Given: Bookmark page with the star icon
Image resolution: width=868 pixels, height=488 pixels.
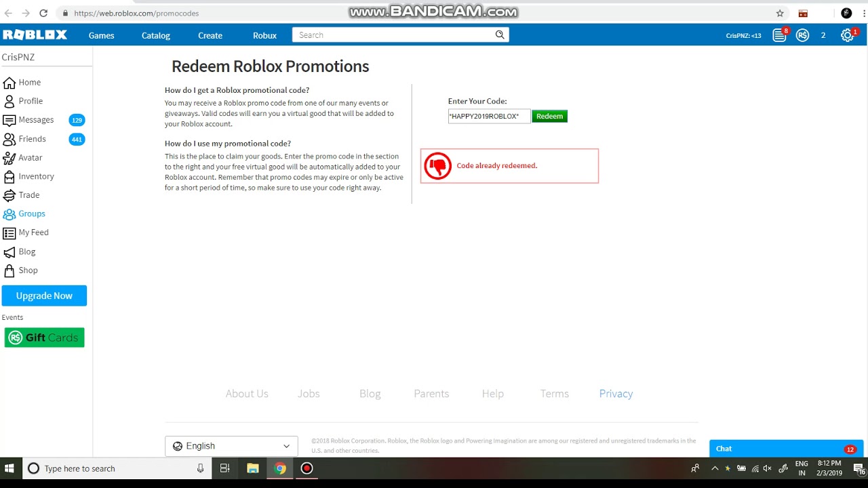Looking at the screenshot, I should pyautogui.click(x=780, y=13).
